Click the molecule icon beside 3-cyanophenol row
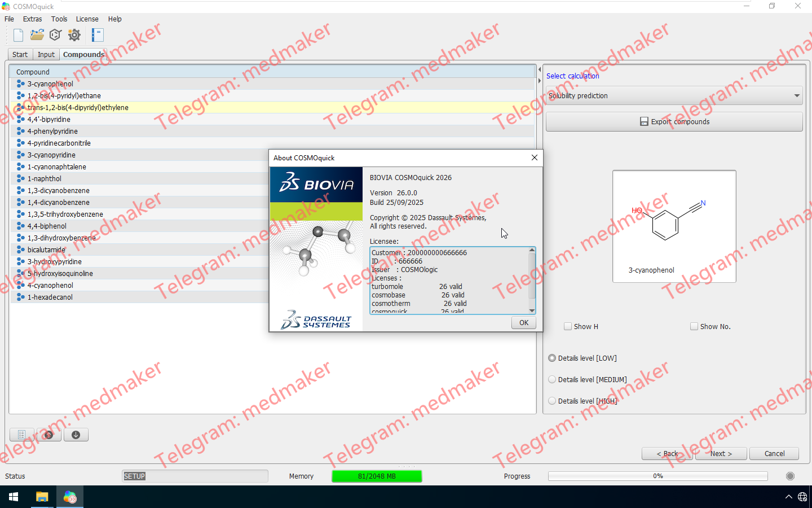Image resolution: width=812 pixels, height=508 pixels. click(20, 84)
